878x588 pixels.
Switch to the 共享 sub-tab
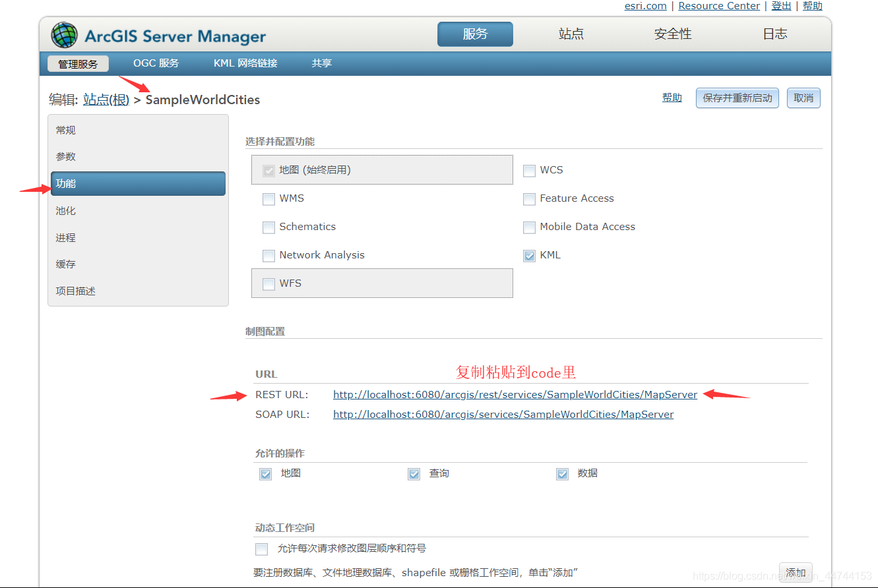pos(322,63)
